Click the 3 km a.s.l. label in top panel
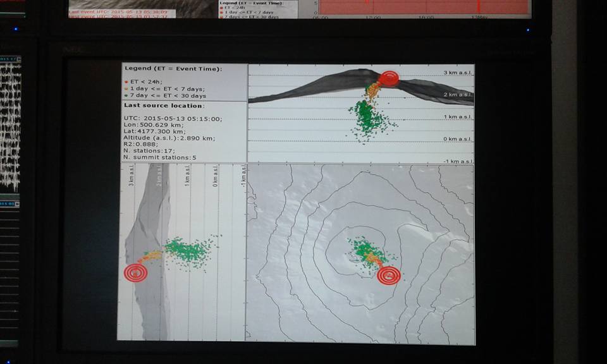Viewport: 607px width, 364px height. 457,73
